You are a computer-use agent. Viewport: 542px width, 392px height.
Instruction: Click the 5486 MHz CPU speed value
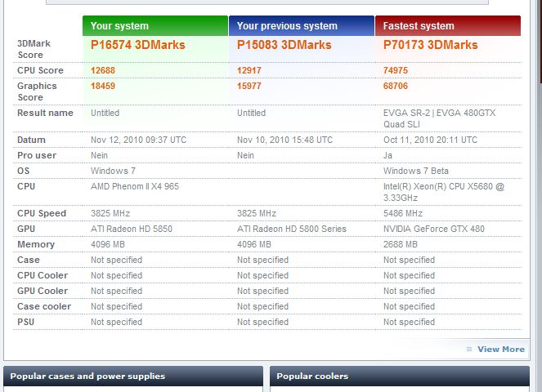pyautogui.click(x=403, y=213)
